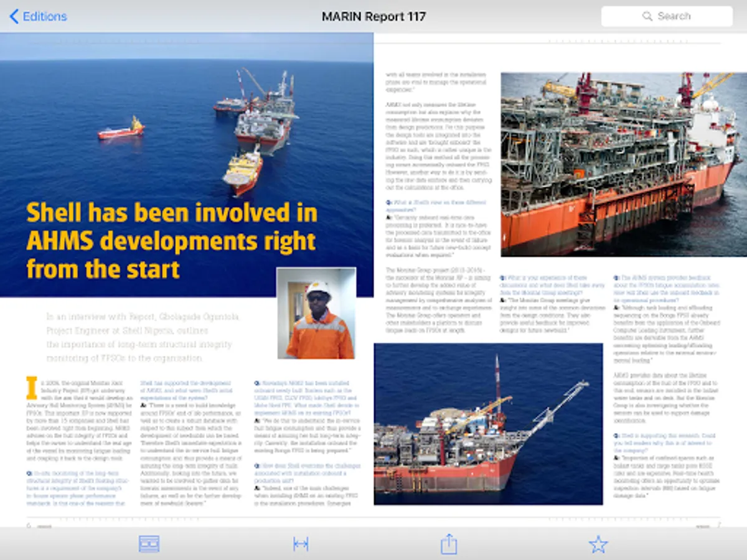747x560 pixels.
Task: Tap the headline "Shell has been involved in"
Action: [x=172, y=213]
